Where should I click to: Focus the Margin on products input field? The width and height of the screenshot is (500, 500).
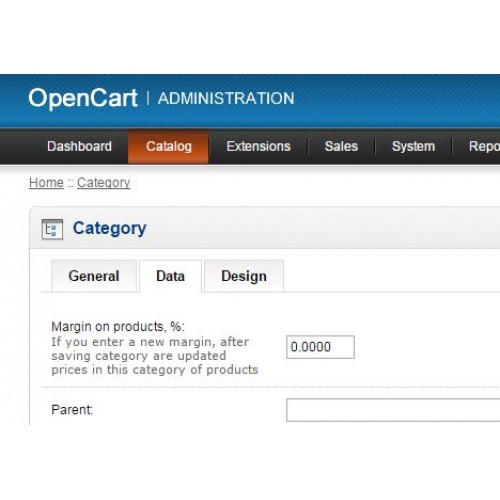320,347
